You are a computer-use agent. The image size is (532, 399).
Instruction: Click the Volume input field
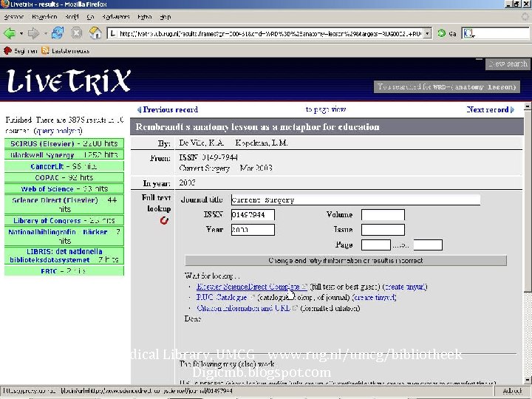pyautogui.click(x=383, y=215)
